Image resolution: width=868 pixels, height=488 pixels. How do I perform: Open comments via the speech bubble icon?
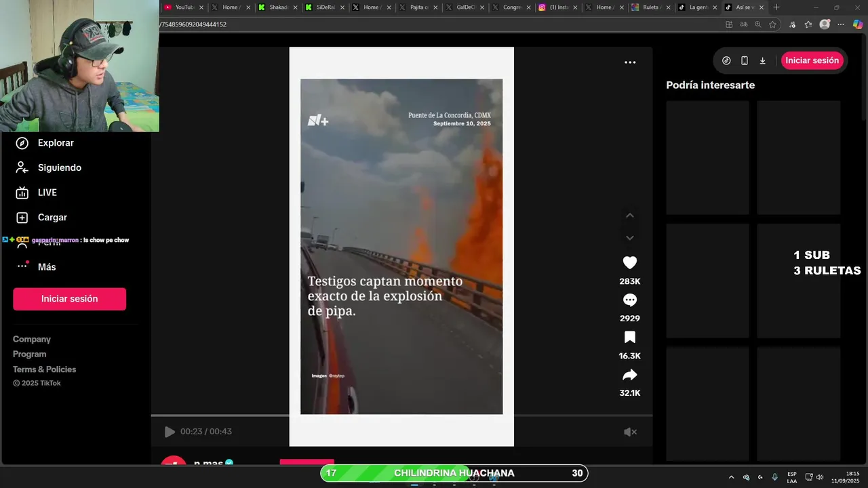[630, 300]
